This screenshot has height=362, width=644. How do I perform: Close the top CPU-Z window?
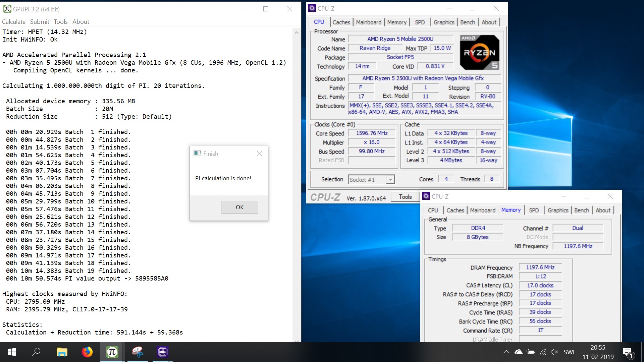click(496, 8)
